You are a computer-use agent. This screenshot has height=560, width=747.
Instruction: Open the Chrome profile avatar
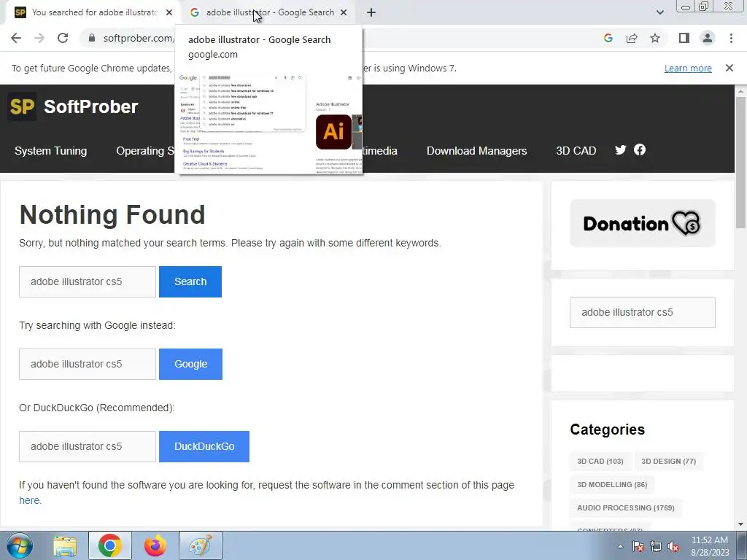[x=708, y=38]
